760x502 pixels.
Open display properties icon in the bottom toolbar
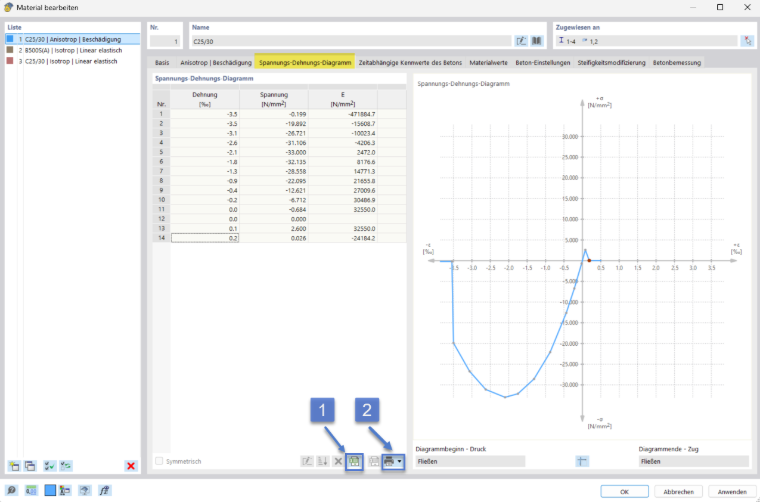(65, 490)
